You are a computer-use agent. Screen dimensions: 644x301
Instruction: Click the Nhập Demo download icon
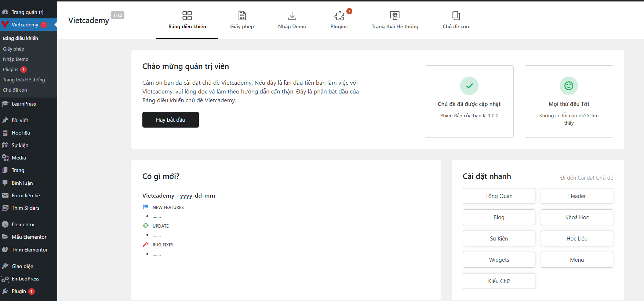292,15
